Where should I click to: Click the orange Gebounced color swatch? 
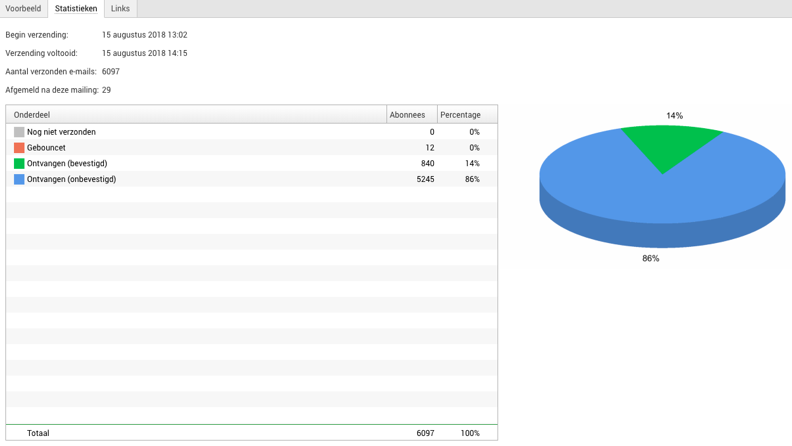[19, 148]
